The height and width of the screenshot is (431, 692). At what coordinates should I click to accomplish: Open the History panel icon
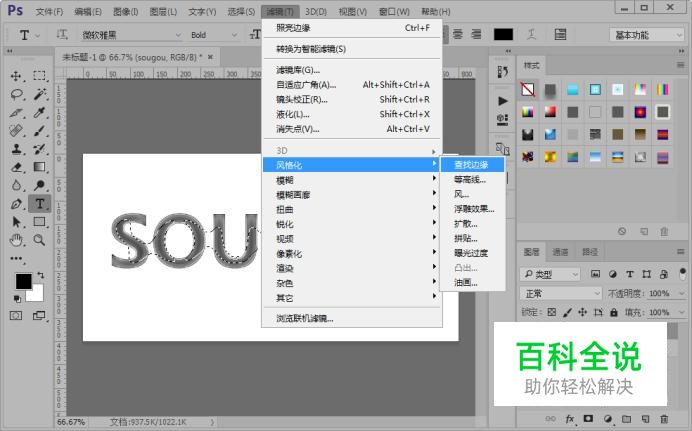[x=502, y=72]
